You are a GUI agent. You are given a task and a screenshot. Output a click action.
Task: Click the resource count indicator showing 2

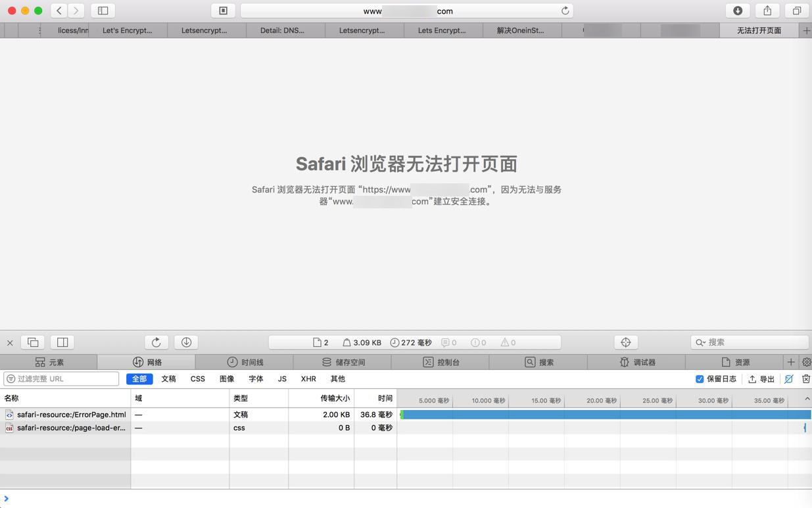pyautogui.click(x=321, y=342)
